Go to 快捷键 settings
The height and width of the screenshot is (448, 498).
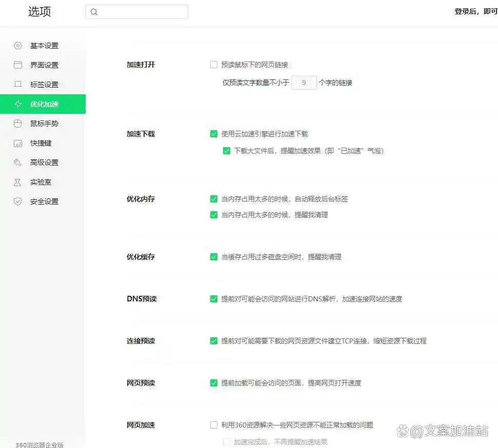point(43,143)
